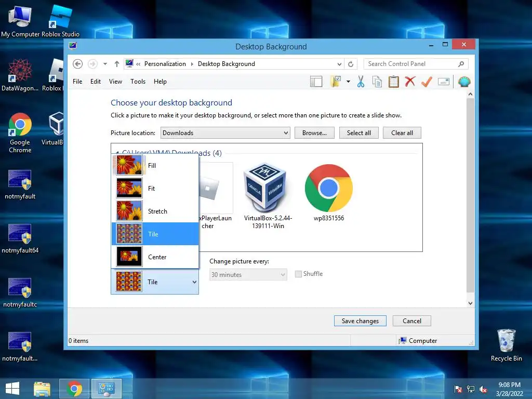Click the Tile picture position combo box
Screen dimensions: 532x399
tap(155, 282)
